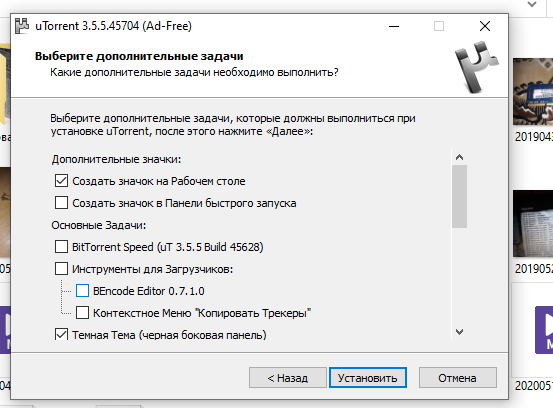The height and width of the screenshot is (408, 553).
Task: Cancel setup with the Отмена button
Action: click(457, 378)
